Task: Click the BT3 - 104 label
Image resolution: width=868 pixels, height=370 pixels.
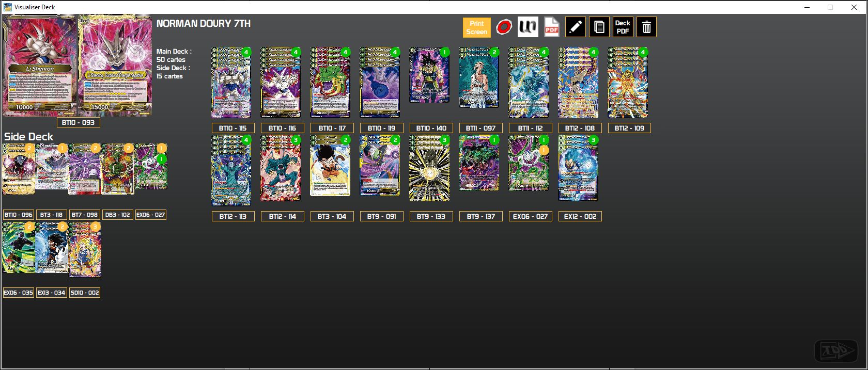Action: click(x=332, y=216)
